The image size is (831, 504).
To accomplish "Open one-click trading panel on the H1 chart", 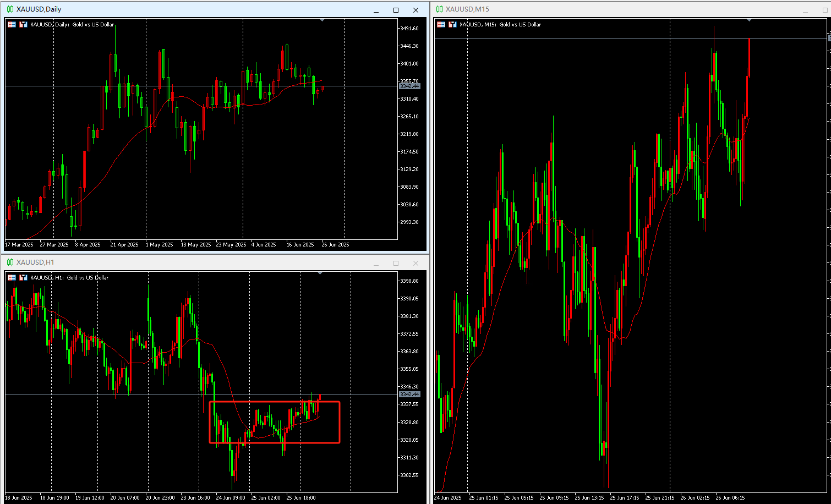I will (x=12, y=277).
